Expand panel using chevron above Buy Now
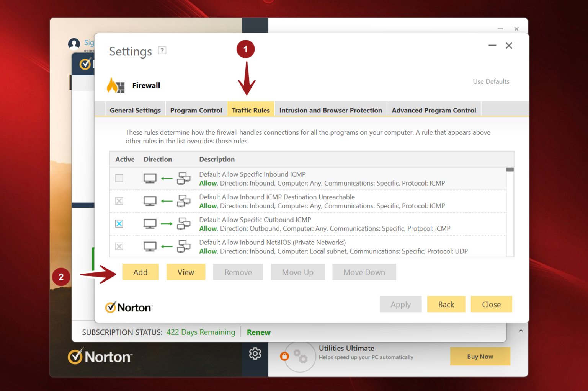This screenshot has height=391, width=588. click(521, 331)
